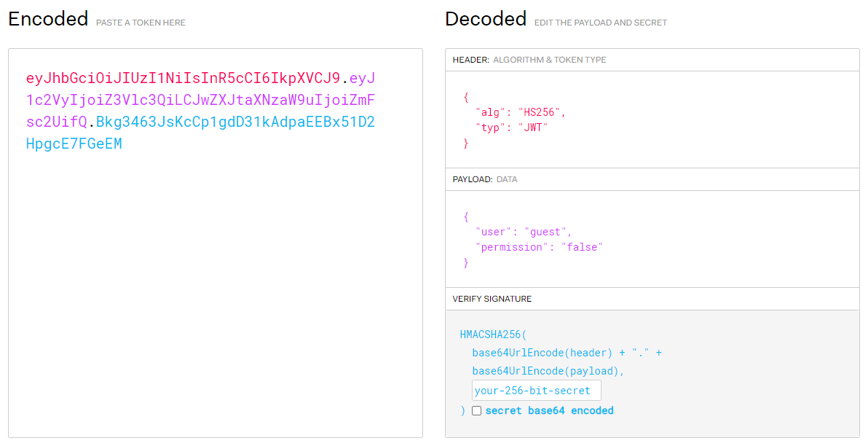Click the base64UrlEncode(payload) line
The image size is (868, 446).
[x=548, y=371]
